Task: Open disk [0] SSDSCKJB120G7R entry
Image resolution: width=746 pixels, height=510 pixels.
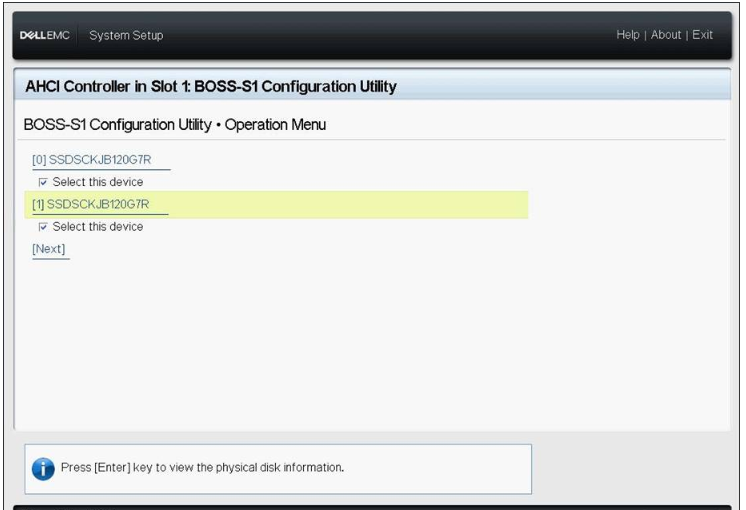Action: [91, 160]
